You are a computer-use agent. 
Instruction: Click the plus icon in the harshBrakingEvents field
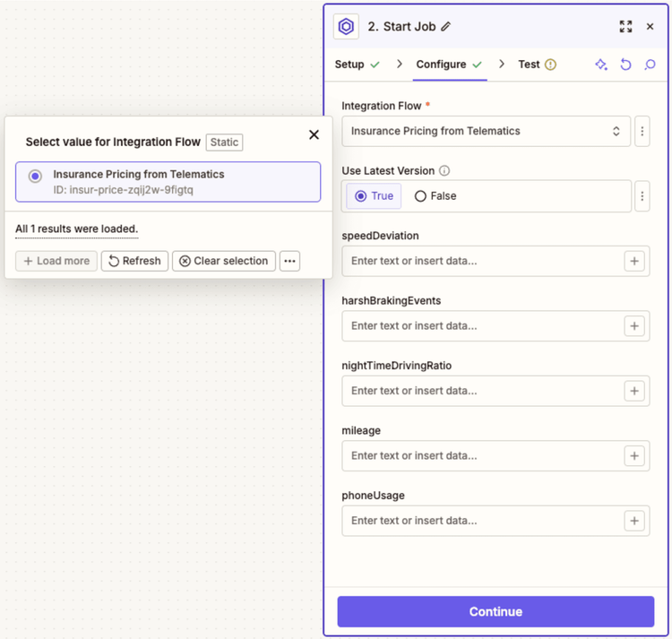click(x=634, y=326)
